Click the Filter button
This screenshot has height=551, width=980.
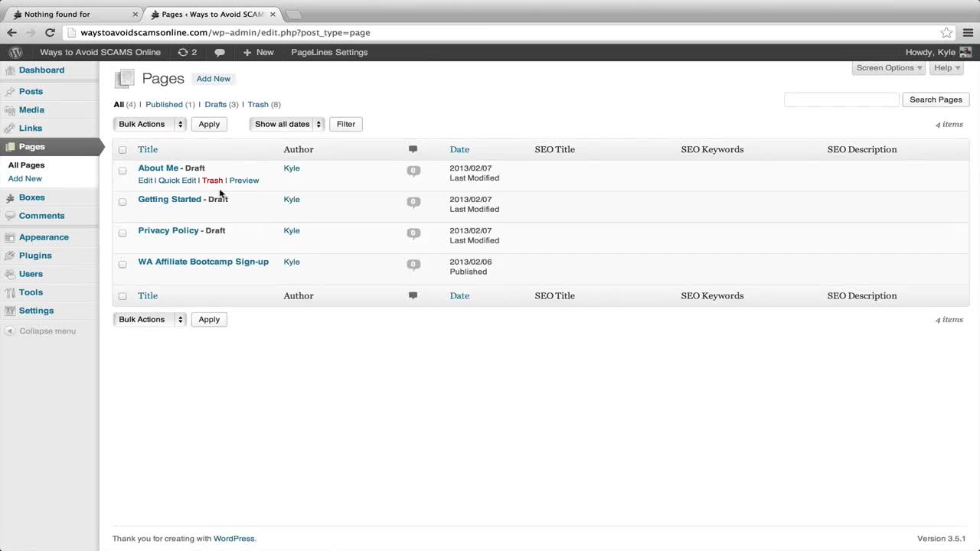[346, 124]
